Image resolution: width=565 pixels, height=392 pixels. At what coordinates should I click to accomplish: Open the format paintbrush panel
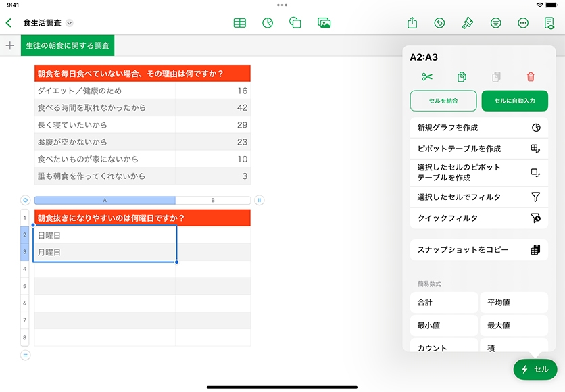pos(467,23)
